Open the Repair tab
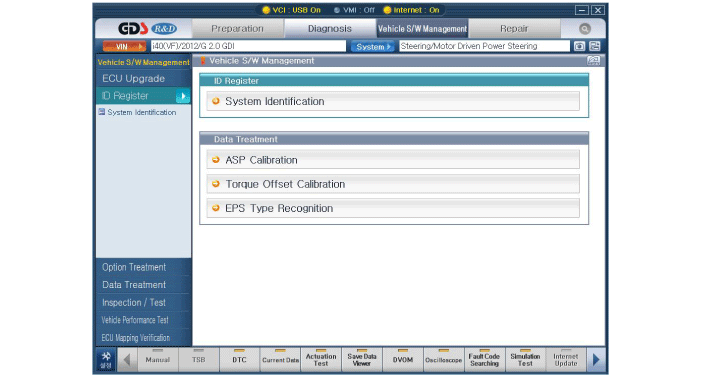This screenshot has width=701, height=376. pos(514,29)
